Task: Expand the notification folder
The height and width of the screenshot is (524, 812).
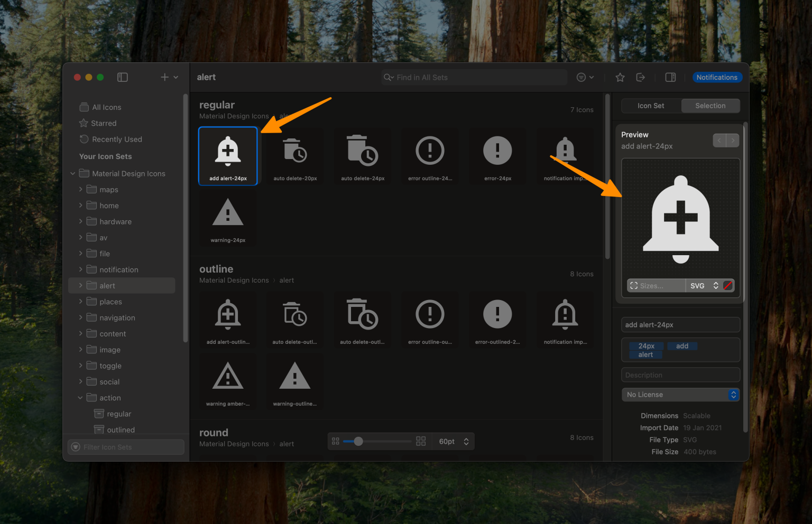Action: (80, 269)
